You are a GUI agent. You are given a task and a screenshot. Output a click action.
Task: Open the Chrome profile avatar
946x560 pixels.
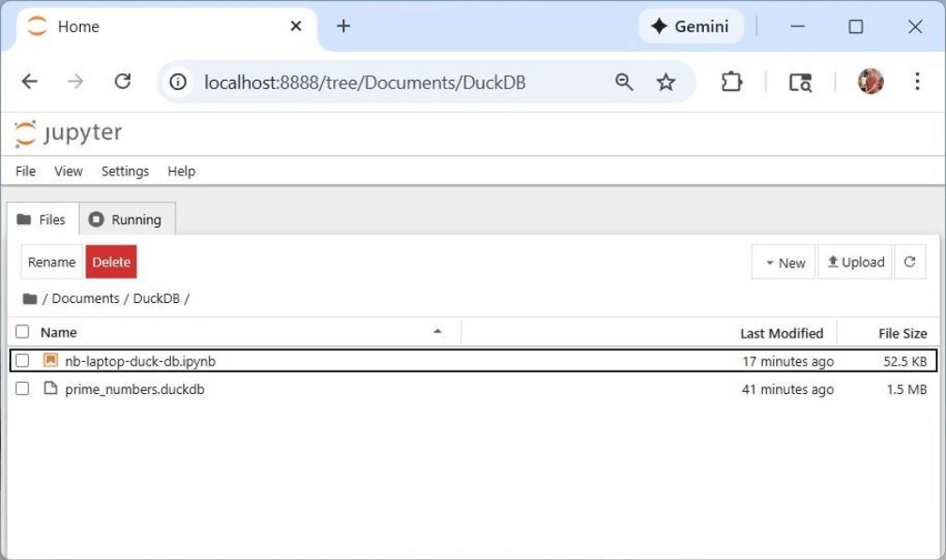point(870,82)
